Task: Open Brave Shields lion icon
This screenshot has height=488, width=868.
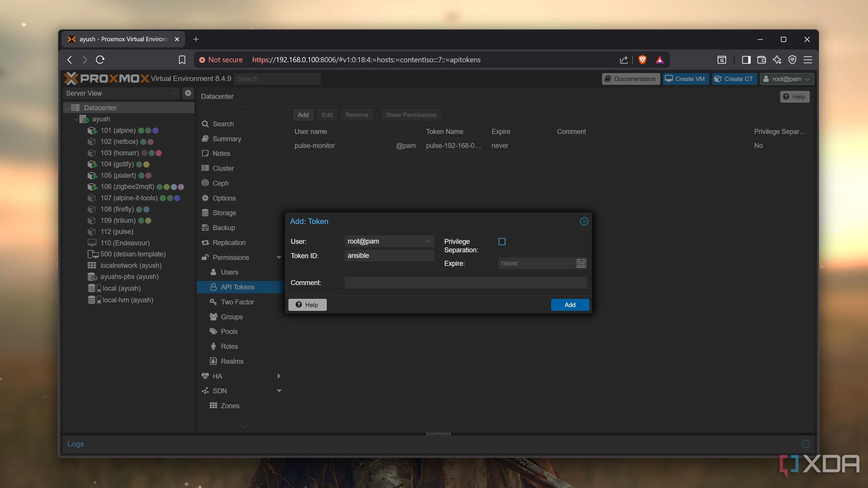Action: pos(642,60)
